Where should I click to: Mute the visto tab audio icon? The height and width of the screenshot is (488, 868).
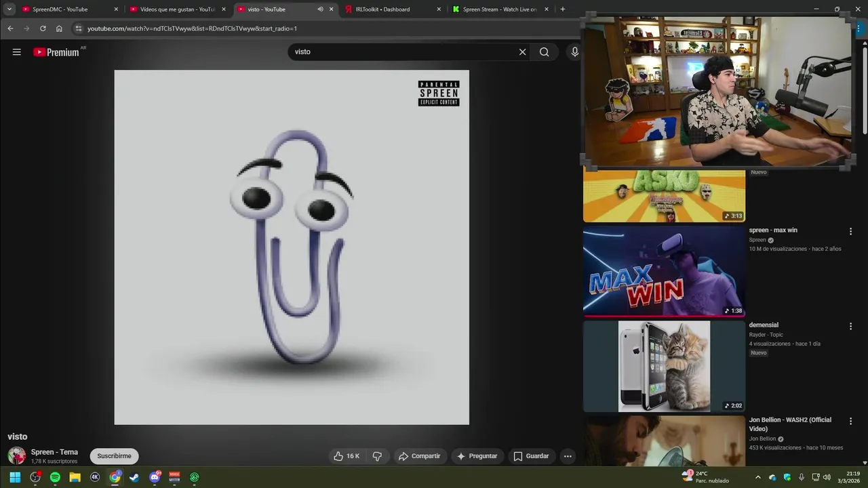tap(320, 9)
